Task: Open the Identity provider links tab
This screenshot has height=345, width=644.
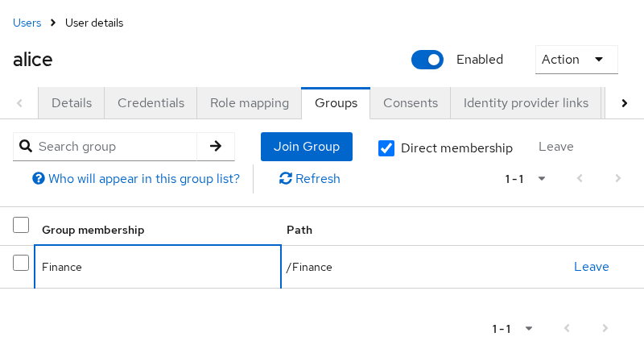Action: coord(526,103)
